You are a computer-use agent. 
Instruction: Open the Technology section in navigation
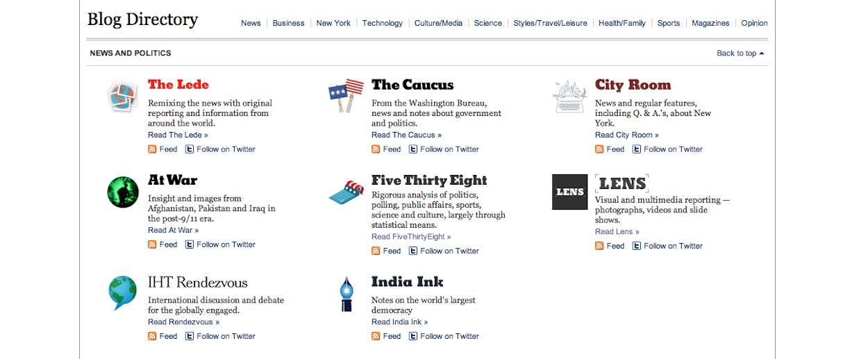(382, 23)
